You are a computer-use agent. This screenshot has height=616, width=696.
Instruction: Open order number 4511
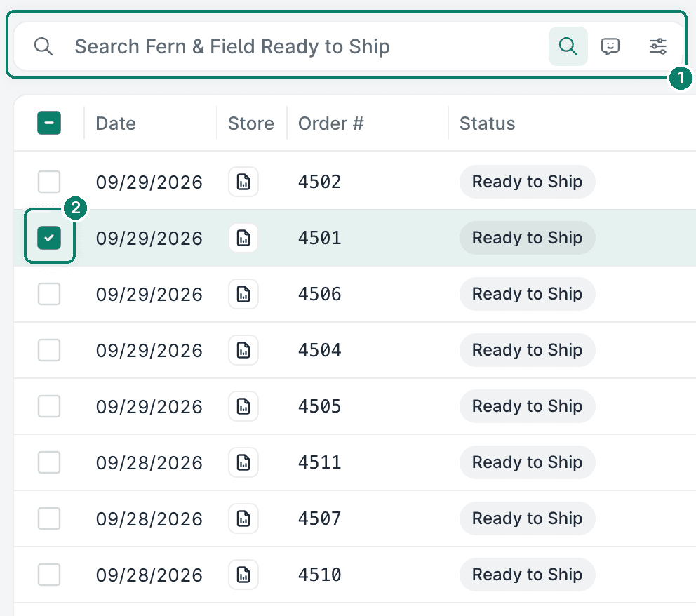point(320,462)
